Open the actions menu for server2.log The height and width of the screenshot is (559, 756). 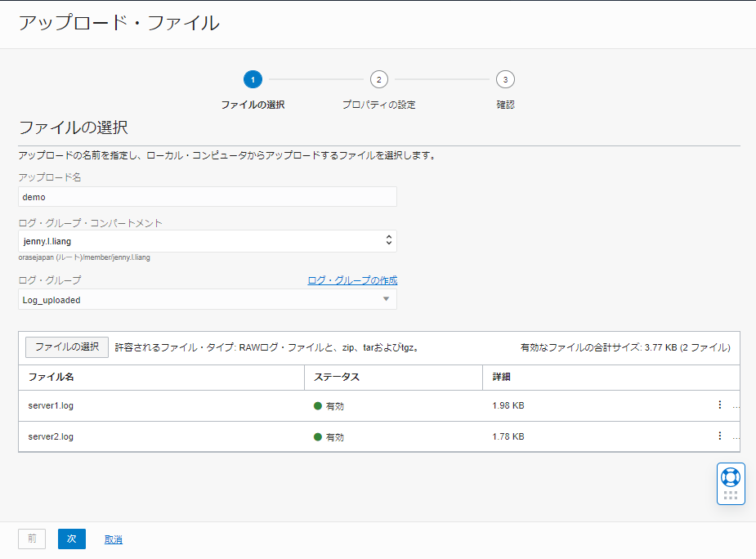click(719, 436)
